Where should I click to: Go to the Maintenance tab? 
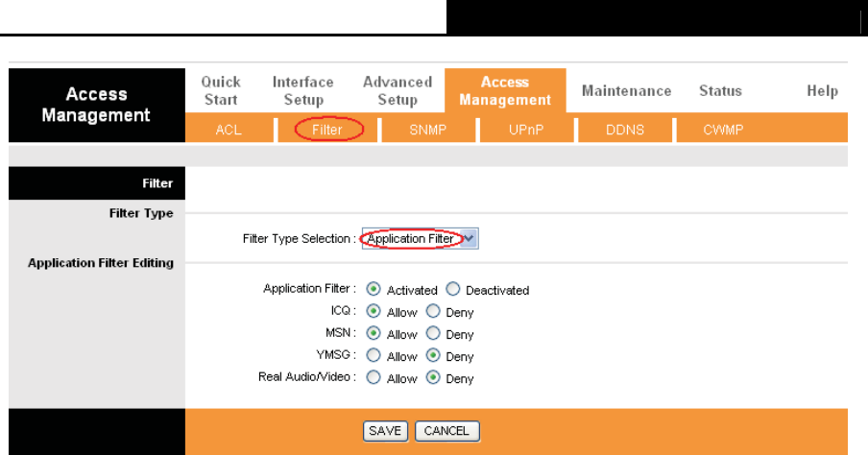pos(626,91)
